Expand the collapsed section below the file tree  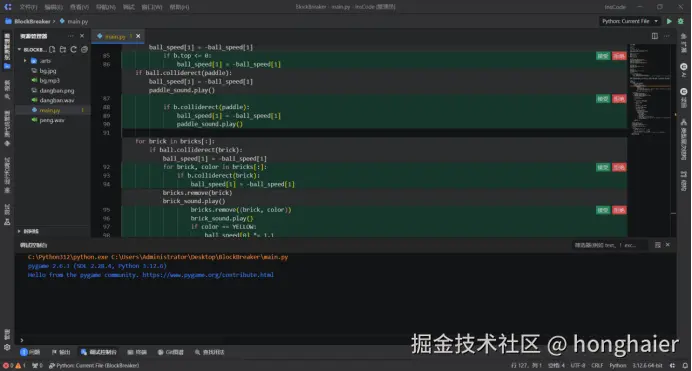tap(19, 231)
